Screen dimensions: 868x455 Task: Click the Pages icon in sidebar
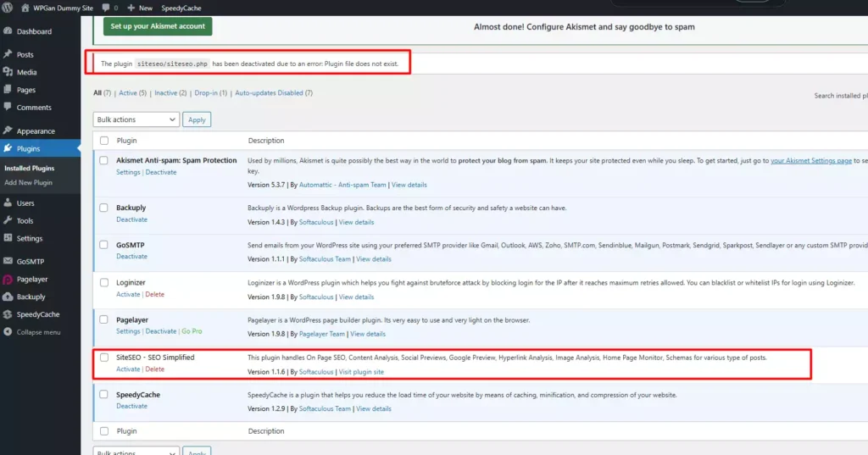(8, 89)
